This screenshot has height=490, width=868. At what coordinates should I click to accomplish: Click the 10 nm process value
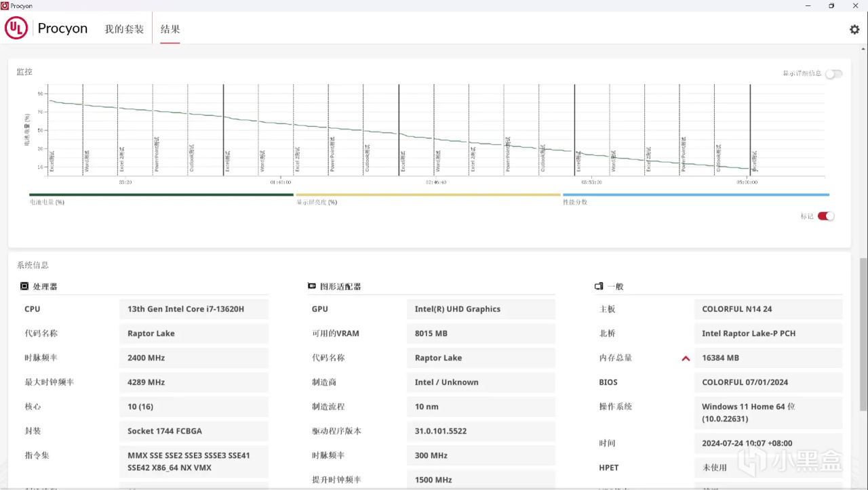[481, 407]
